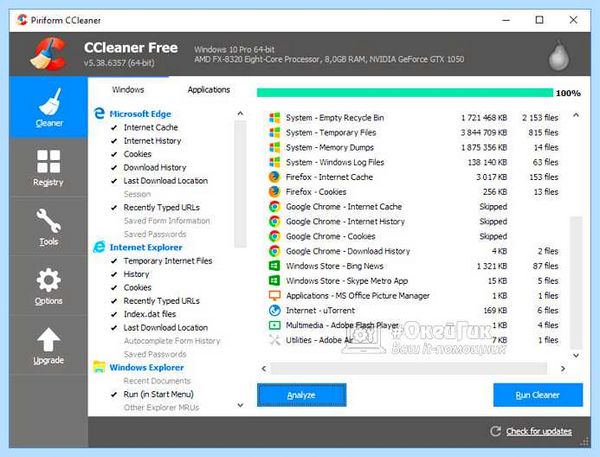
Task: Uncheck Edge Internet Cache
Action: (x=114, y=127)
